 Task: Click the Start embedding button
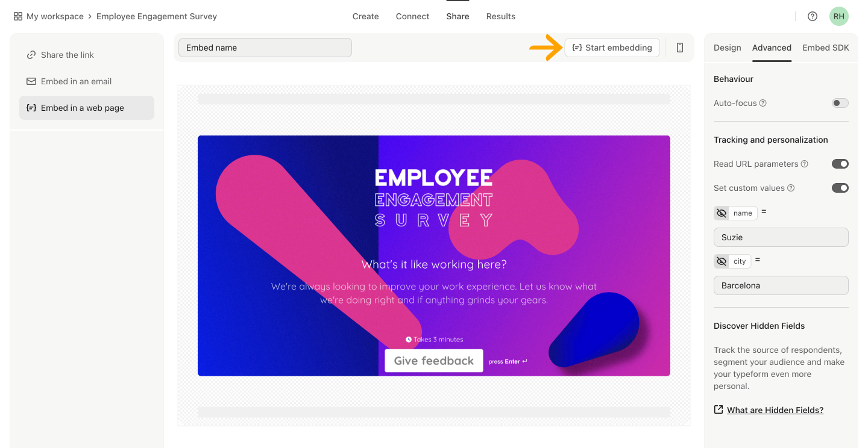coord(612,48)
